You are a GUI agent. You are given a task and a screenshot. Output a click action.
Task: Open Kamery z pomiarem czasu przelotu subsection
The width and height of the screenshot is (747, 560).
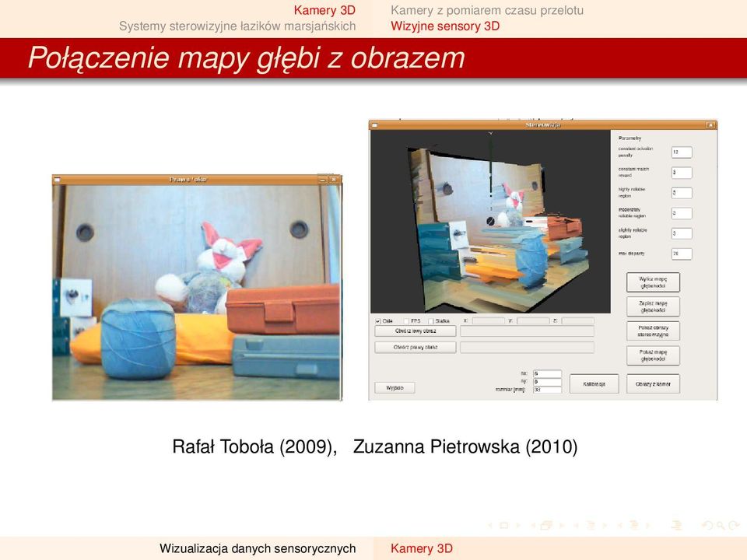[487, 10]
